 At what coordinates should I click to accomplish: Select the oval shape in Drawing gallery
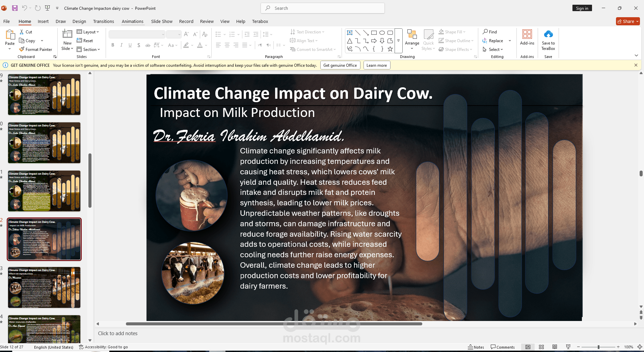[x=382, y=33]
